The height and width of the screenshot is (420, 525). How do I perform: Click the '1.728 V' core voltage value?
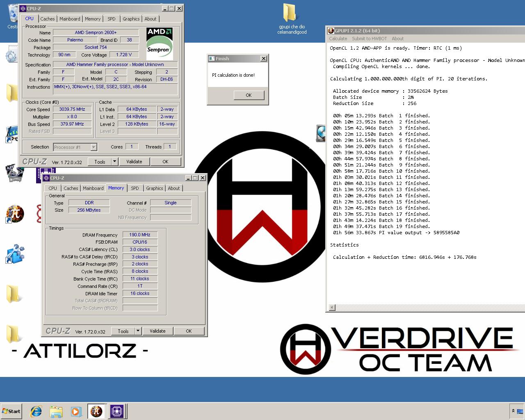coord(124,55)
